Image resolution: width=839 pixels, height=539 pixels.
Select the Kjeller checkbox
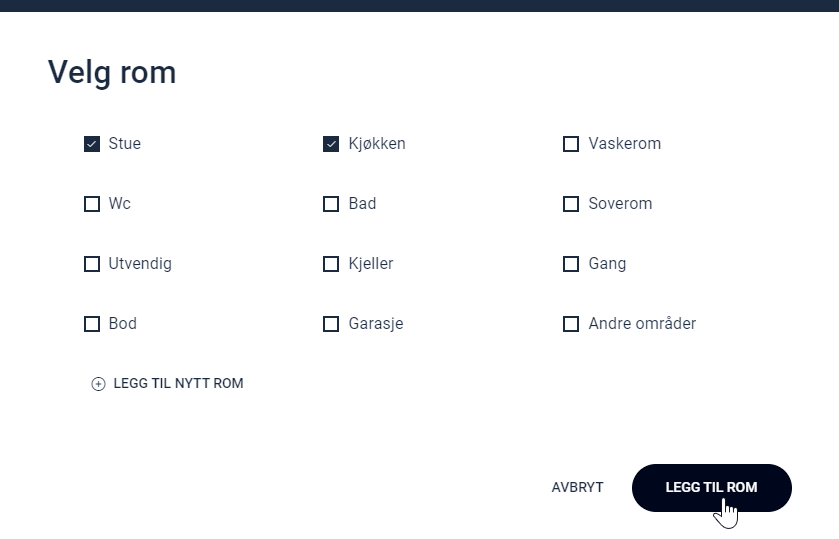331,264
